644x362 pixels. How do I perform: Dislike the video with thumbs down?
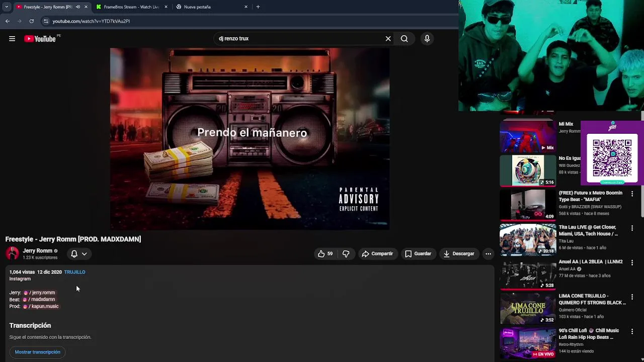tap(346, 254)
